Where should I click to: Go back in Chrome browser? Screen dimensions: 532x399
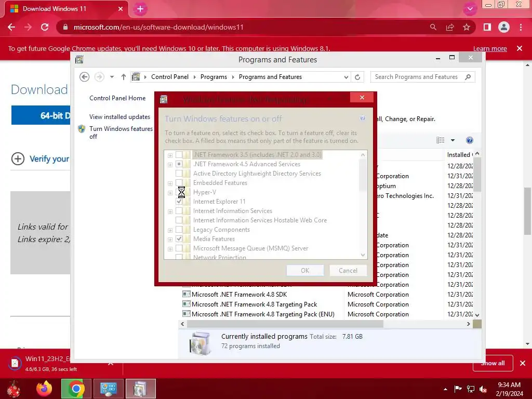[11, 27]
